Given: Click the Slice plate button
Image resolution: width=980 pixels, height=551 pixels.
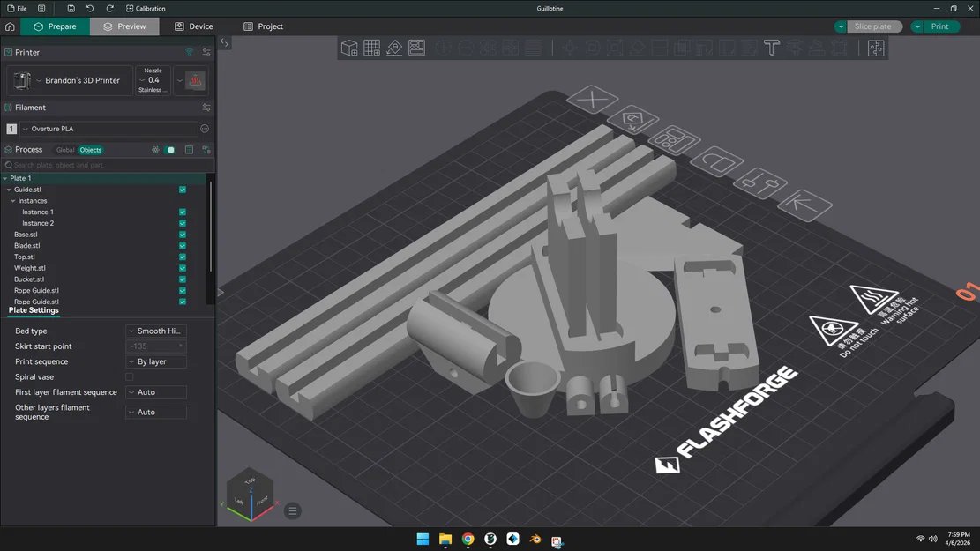Looking at the screenshot, I should coord(874,26).
